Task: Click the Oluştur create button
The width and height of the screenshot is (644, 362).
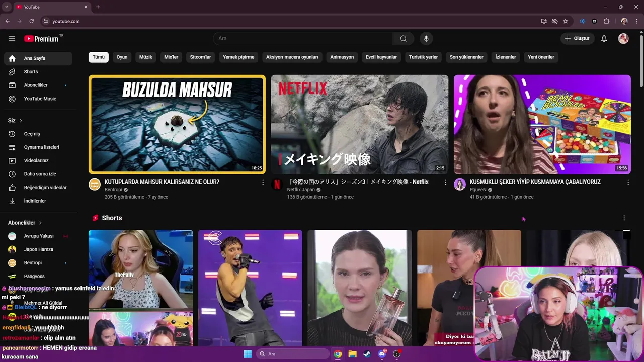Action: tap(578, 39)
